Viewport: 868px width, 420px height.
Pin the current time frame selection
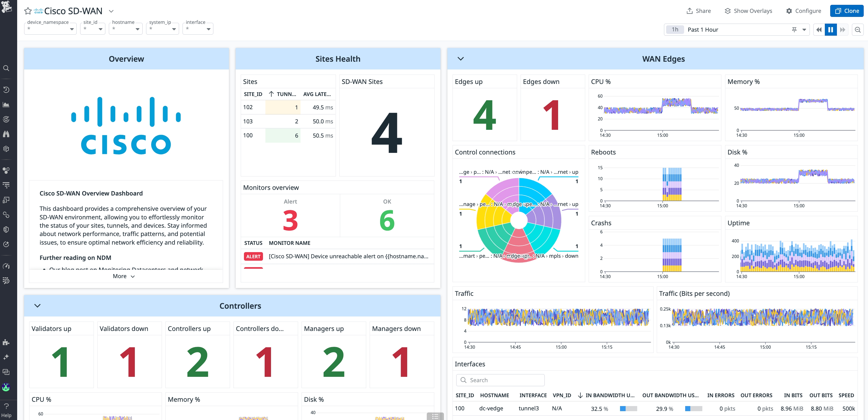click(x=795, y=30)
